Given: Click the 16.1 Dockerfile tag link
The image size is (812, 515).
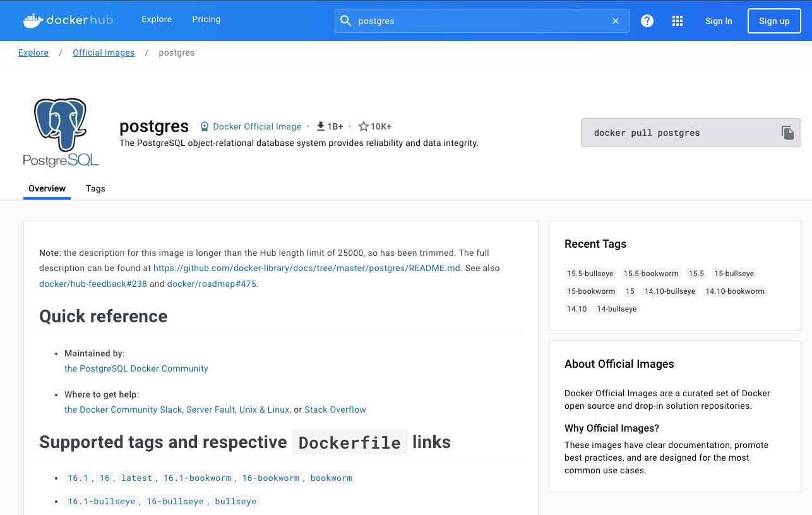Looking at the screenshot, I should (78, 478).
